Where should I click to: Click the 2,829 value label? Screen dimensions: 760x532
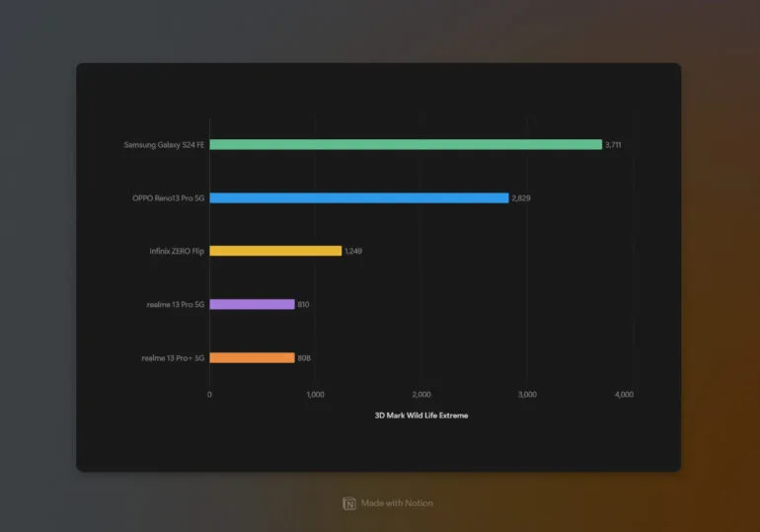click(x=521, y=198)
